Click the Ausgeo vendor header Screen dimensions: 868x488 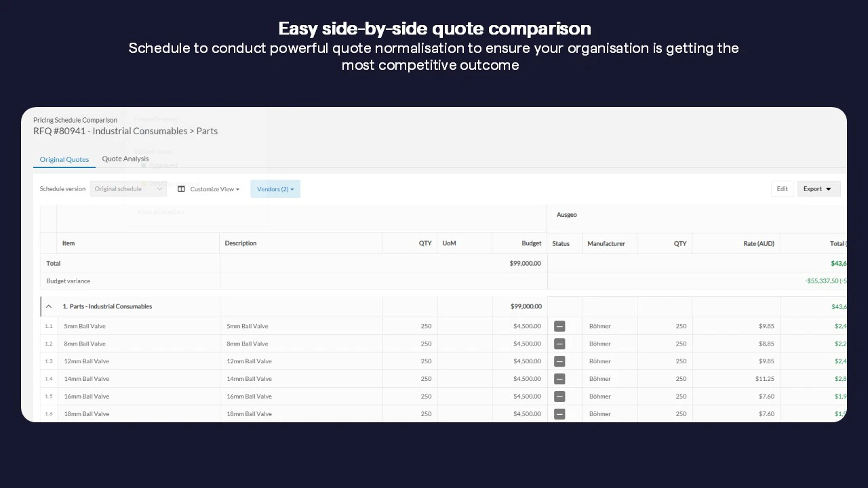click(566, 215)
